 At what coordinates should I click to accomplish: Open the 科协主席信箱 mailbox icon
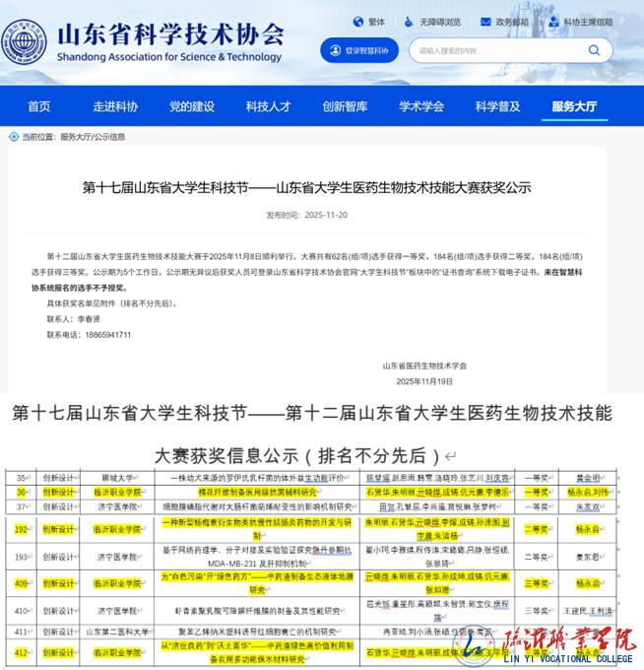[x=553, y=21]
